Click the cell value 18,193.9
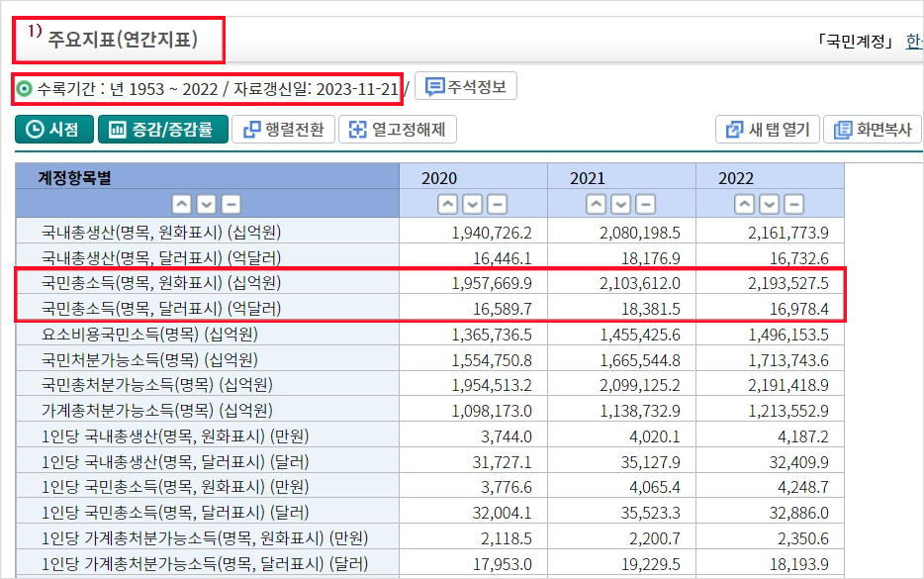924x579 pixels. [x=799, y=564]
